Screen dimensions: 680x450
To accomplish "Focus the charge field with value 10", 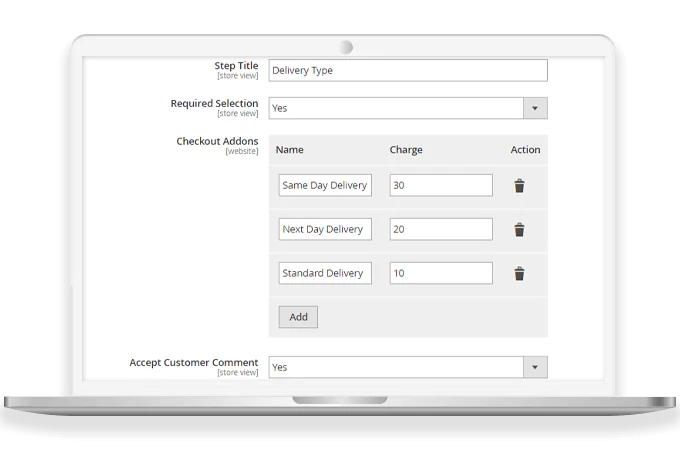I will pyautogui.click(x=440, y=273).
